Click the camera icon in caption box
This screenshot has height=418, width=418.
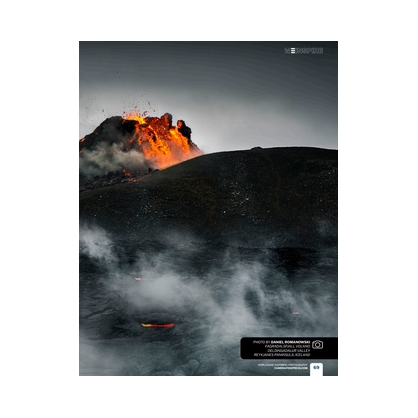[317, 344]
